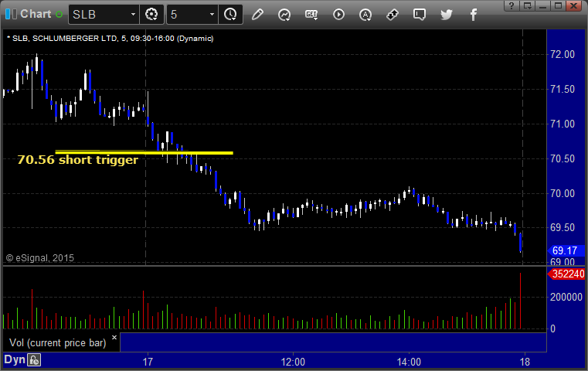
Task: Open the studies chart icon menu
Action: [284, 15]
